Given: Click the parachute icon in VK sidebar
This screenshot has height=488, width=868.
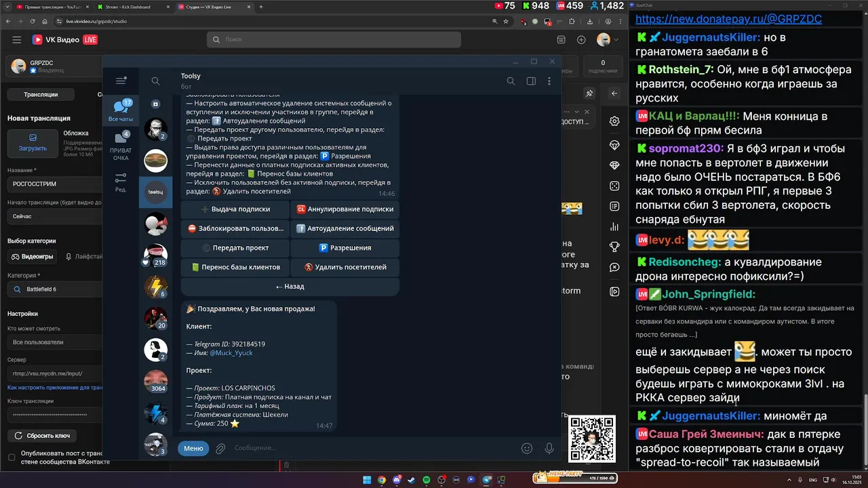Looking at the screenshot, I should pos(614,145).
